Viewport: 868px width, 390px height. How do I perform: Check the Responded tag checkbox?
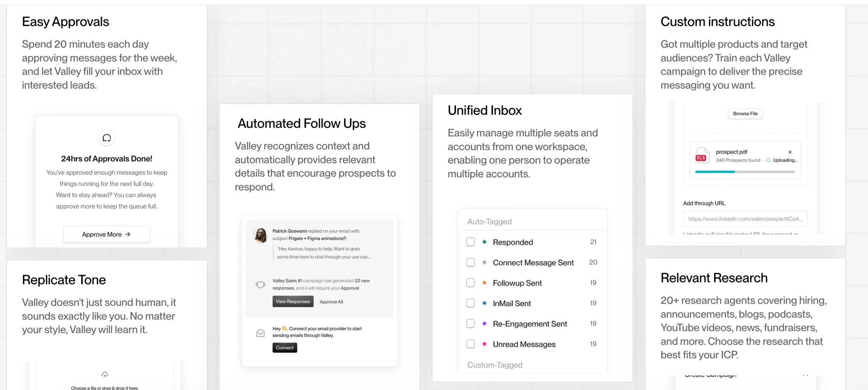point(470,242)
